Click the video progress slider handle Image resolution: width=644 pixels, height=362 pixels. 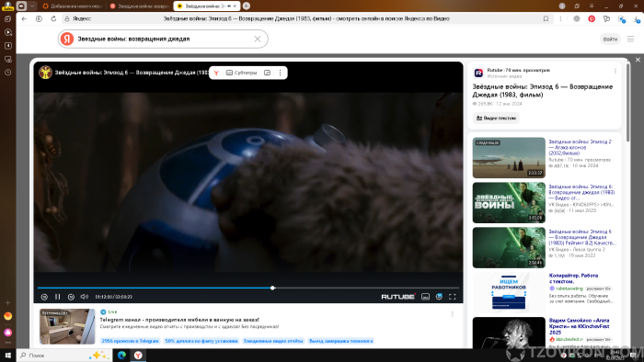(x=272, y=288)
